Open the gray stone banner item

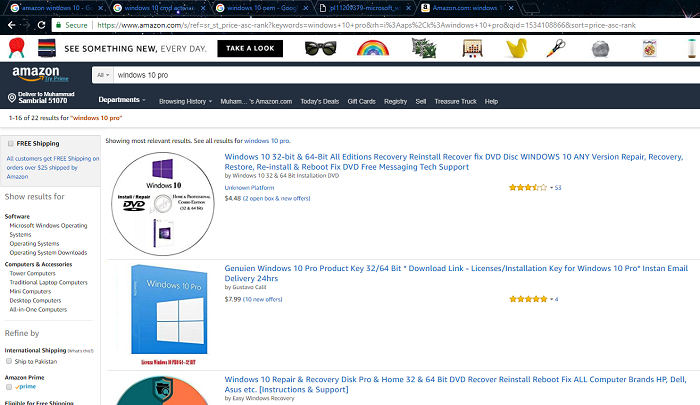(600, 49)
